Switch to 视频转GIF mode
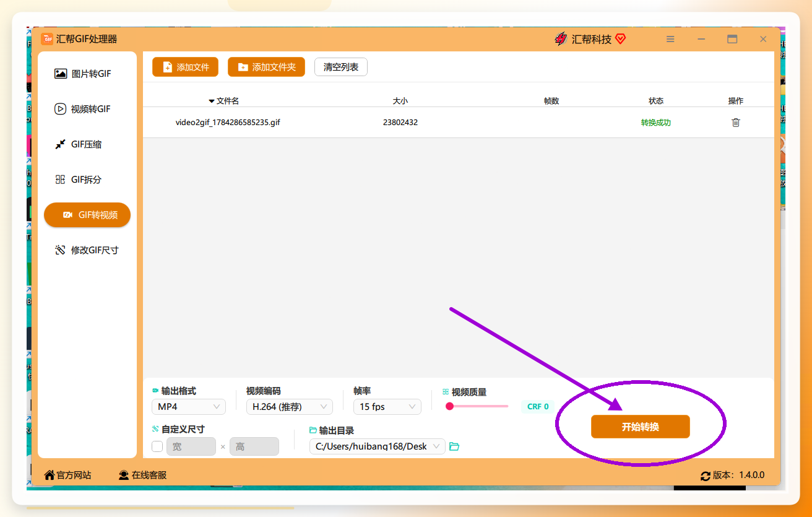 point(82,109)
